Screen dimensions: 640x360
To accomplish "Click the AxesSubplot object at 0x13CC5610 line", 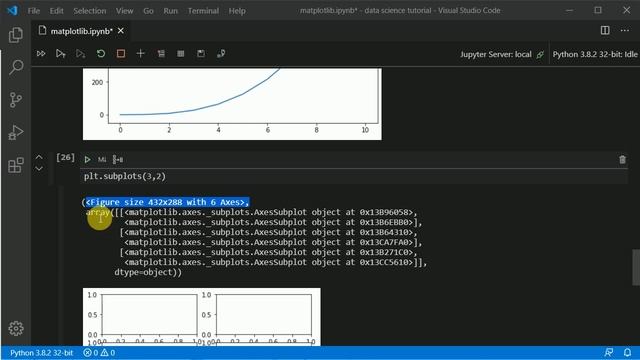I will coord(276,262).
